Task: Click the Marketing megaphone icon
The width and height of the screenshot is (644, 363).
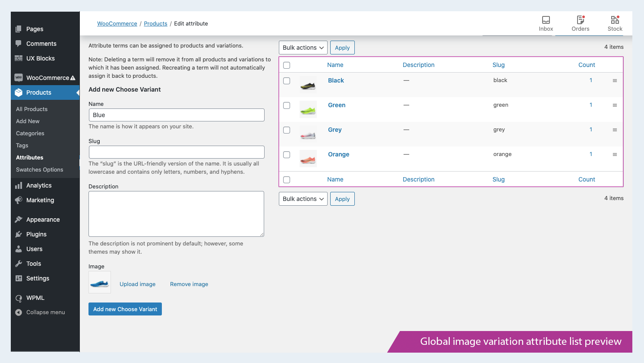Action: 19,200
